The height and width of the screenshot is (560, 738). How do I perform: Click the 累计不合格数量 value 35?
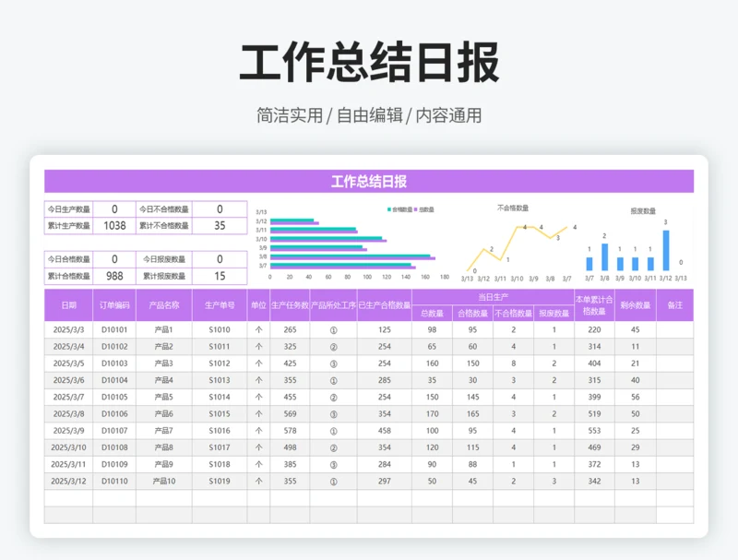tap(220, 226)
